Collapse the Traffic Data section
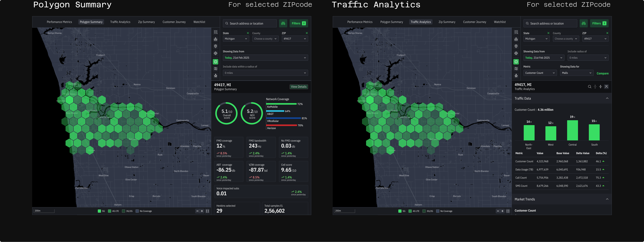This screenshot has height=242, width=644. click(607, 98)
